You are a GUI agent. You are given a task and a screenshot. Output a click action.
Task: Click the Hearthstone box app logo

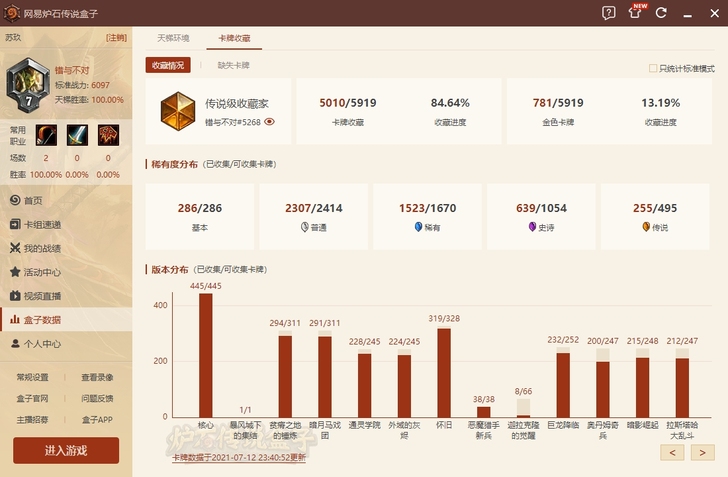[x=12, y=13]
